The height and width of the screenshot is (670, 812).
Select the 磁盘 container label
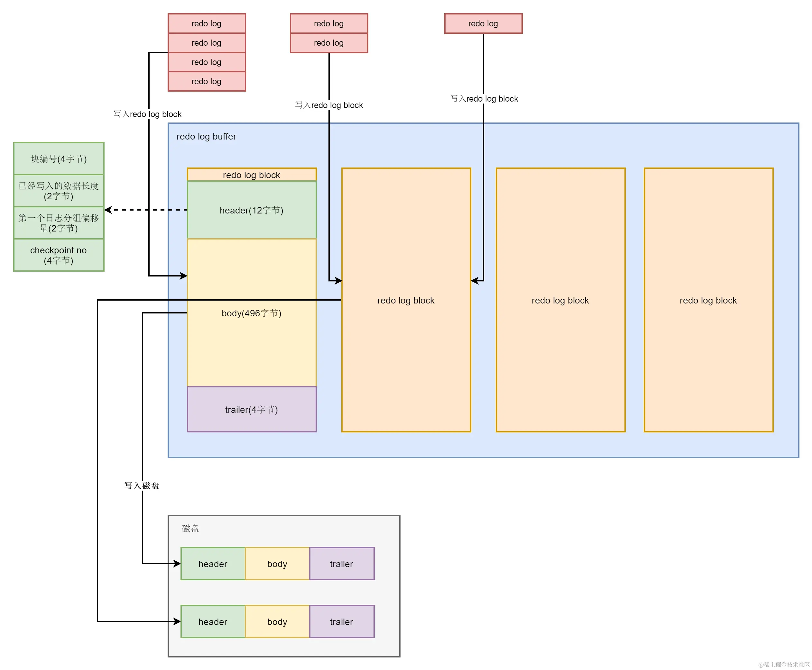point(190,528)
